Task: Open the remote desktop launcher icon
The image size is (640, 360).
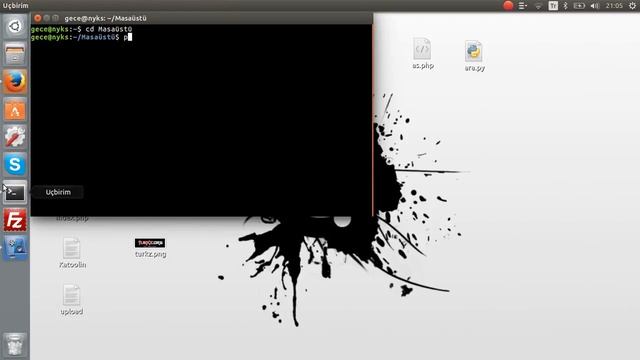Action: click(x=15, y=248)
